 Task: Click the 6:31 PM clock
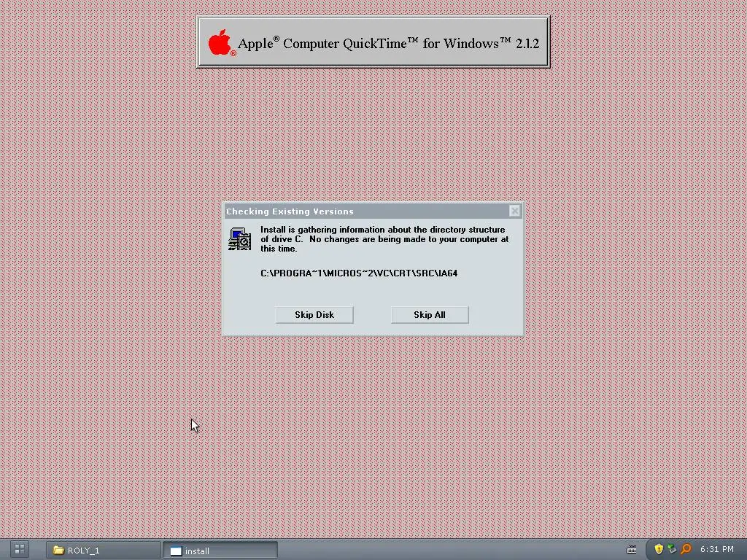716,549
